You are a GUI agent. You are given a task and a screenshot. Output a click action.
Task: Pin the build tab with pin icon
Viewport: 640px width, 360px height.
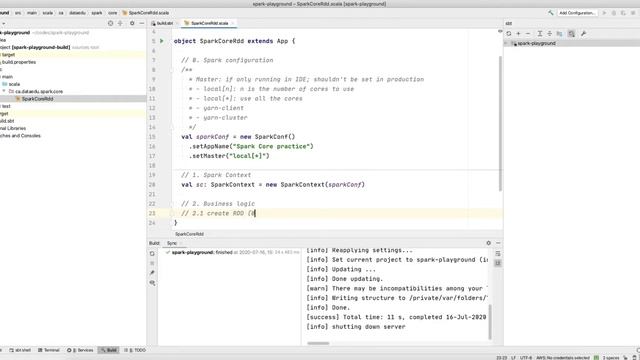tap(152, 273)
